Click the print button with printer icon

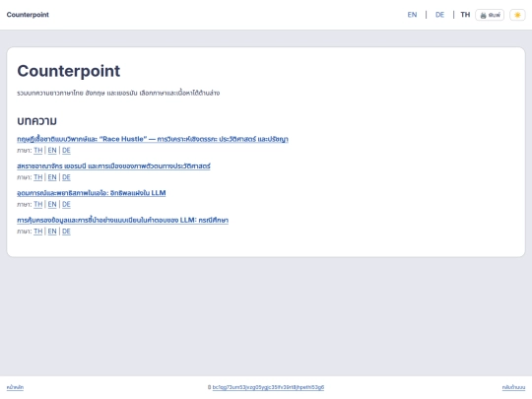490,15
